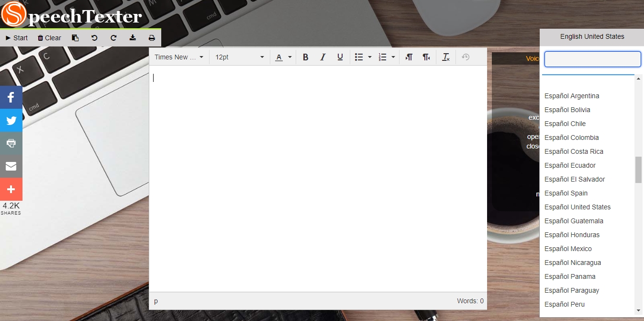This screenshot has height=321, width=644.
Task: Select Español Bolivia from the list
Action: (x=567, y=110)
